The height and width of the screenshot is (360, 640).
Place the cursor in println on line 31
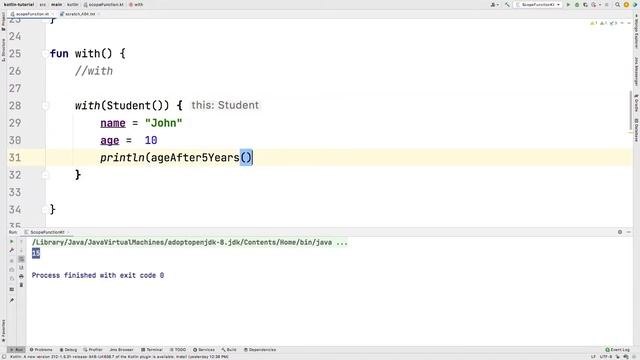coord(122,158)
